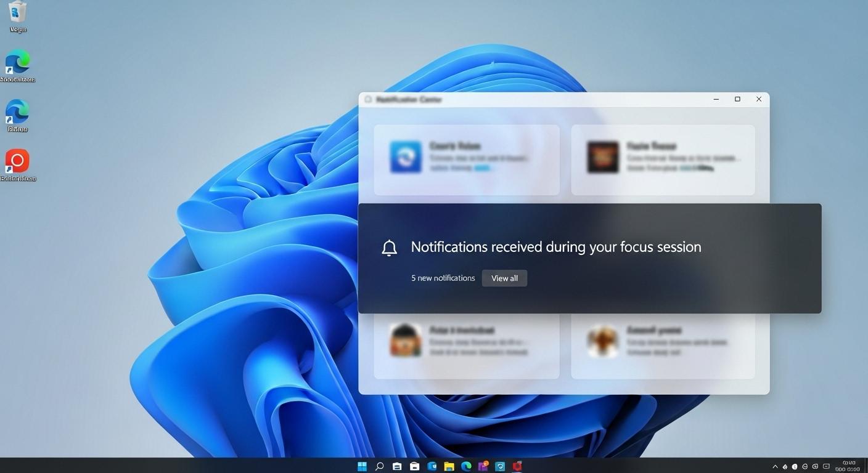868x473 pixels.
Task: Select the top-left notification card in Notification Center
Action: pyautogui.click(x=466, y=160)
